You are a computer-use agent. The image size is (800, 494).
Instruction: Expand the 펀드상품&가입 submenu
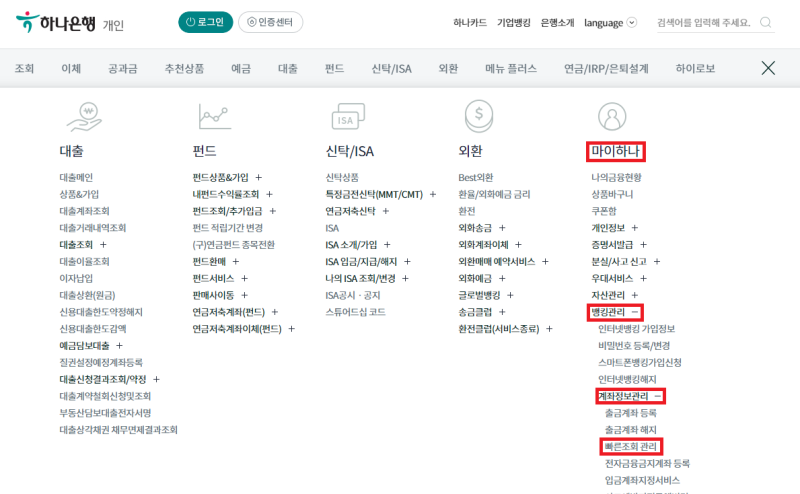[259, 177]
